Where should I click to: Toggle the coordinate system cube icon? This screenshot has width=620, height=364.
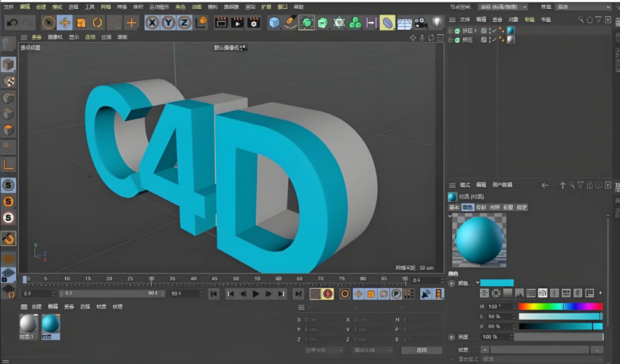201,22
